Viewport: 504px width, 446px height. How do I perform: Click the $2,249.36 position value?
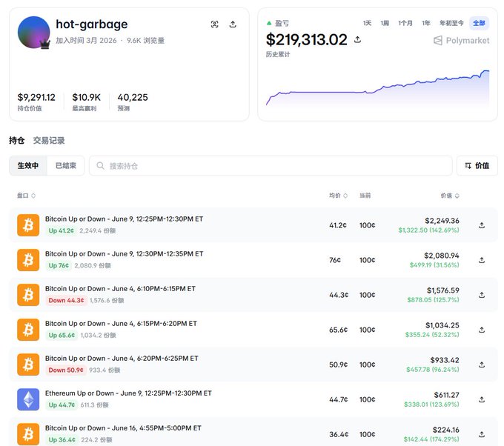pos(442,221)
